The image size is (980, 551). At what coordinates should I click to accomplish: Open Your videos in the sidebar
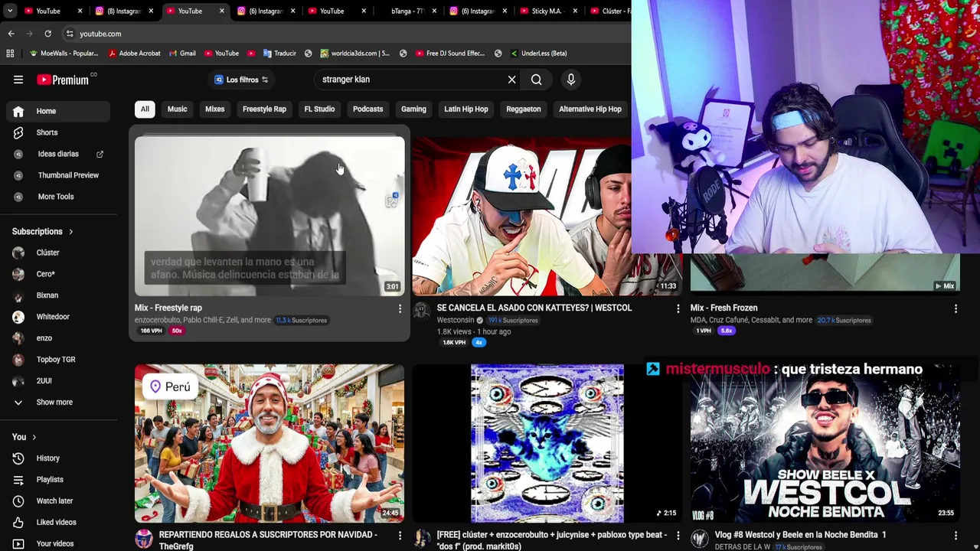click(x=58, y=544)
